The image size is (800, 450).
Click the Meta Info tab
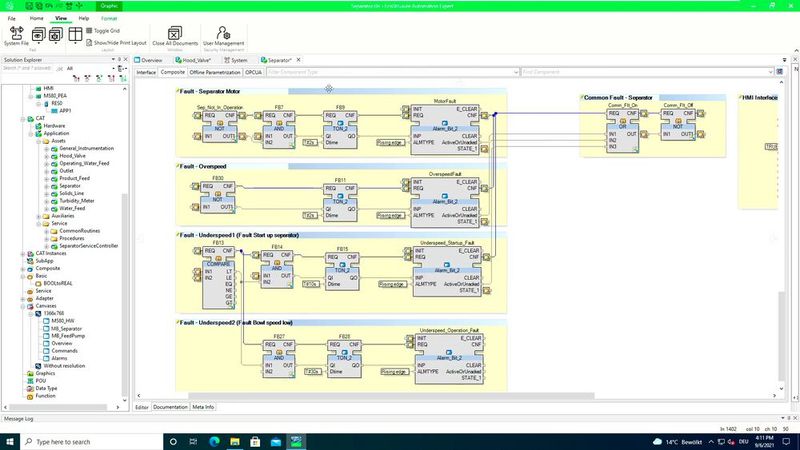[203, 407]
